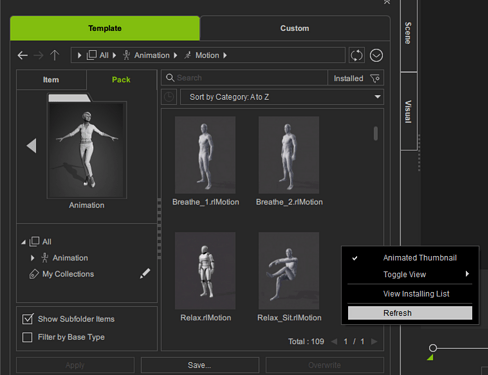This screenshot has width=488, height=375.
Task: Select the Pack tab
Action: coord(121,80)
